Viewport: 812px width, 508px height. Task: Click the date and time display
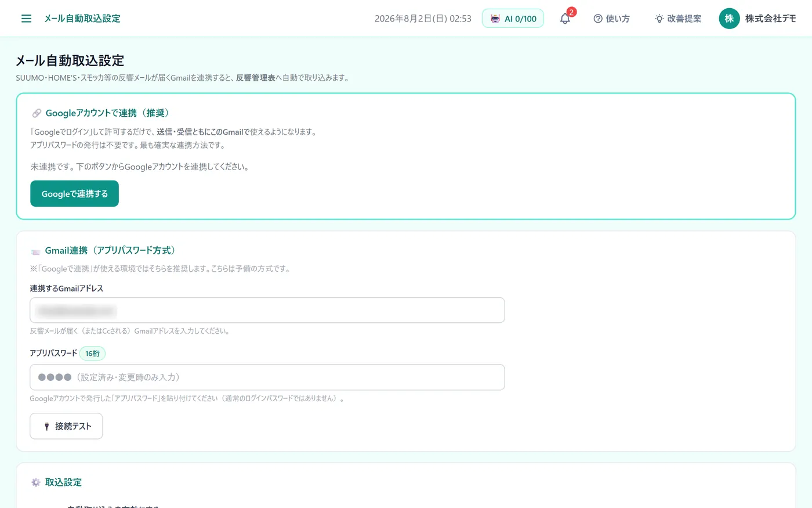click(x=423, y=19)
